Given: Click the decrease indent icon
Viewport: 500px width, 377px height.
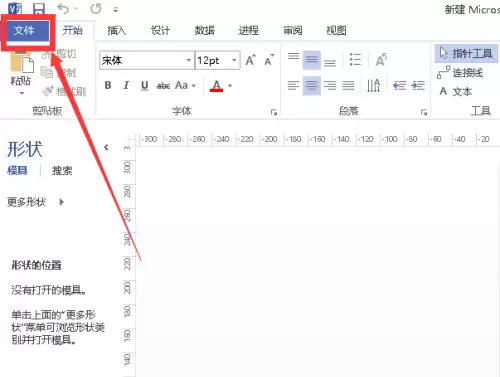Looking at the screenshot, I should (x=399, y=86).
